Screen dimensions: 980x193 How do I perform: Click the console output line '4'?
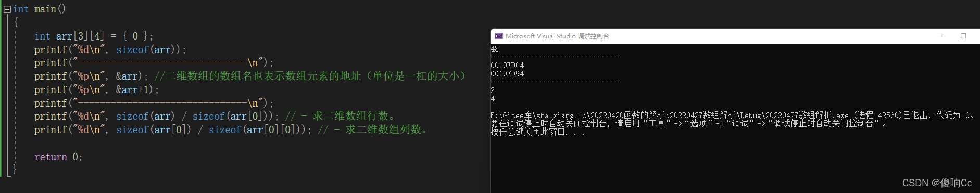pyautogui.click(x=493, y=99)
